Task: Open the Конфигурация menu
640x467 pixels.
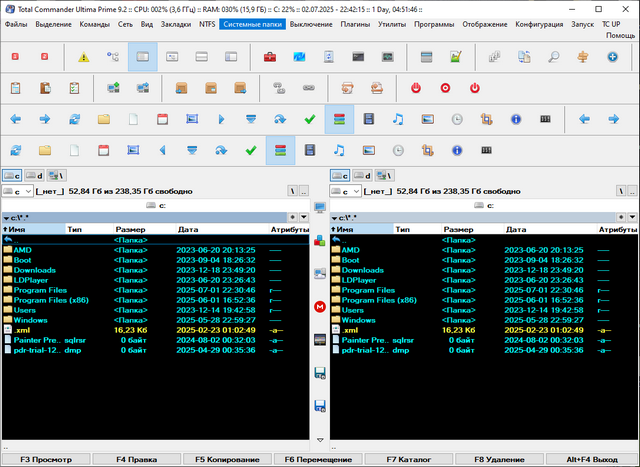Action: [x=539, y=24]
